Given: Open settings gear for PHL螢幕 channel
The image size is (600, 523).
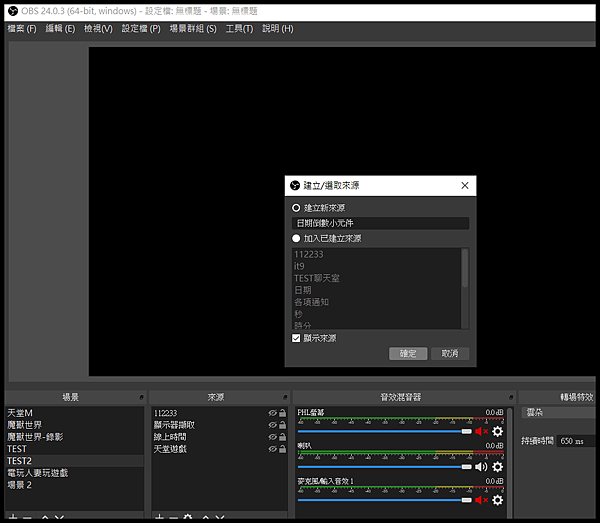Looking at the screenshot, I should coord(497,432).
